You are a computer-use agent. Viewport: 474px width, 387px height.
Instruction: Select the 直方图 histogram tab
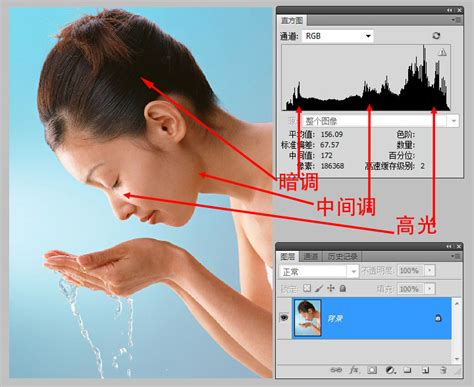(292, 21)
